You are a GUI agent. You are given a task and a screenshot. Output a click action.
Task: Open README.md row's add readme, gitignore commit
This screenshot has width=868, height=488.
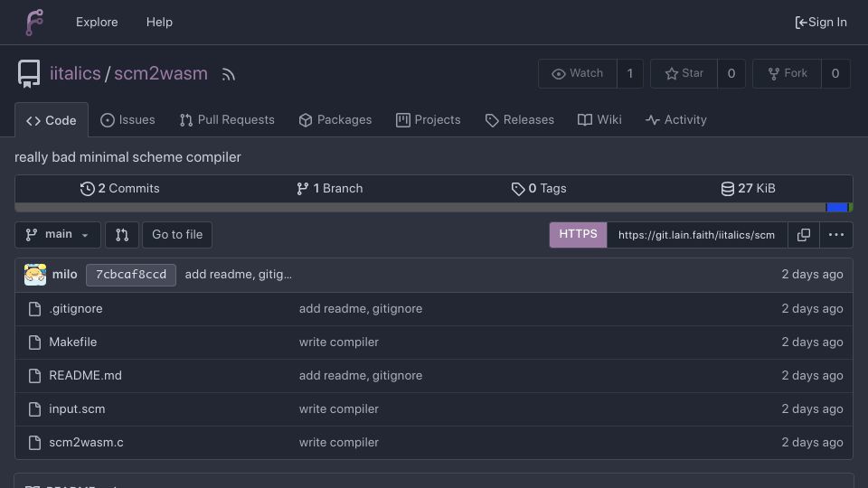[x=361, y=376]
